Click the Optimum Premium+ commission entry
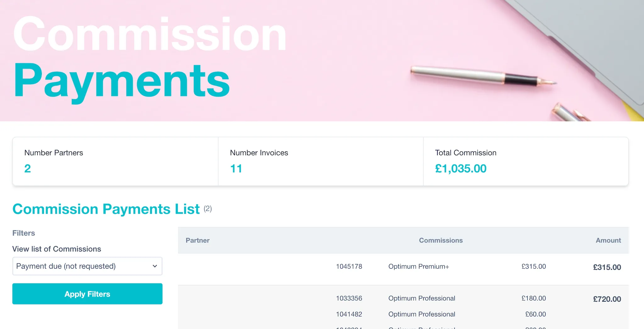This screenshot has height=329, width=644. 419,266
